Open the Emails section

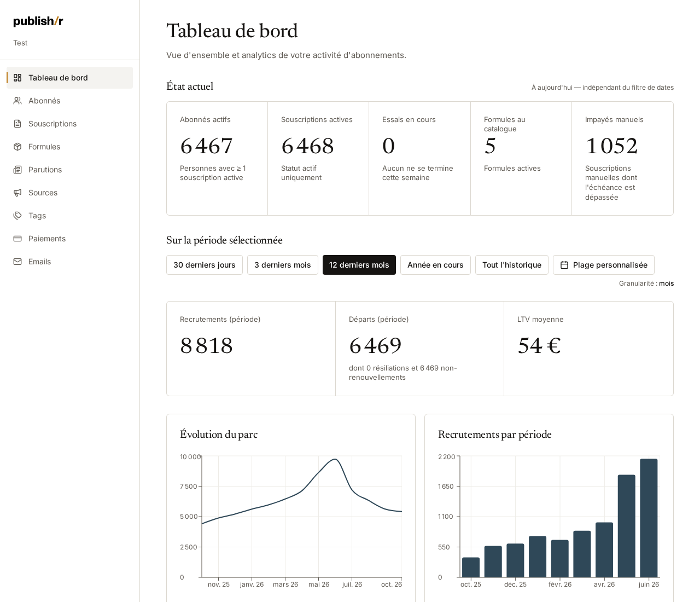click(69, 262)
